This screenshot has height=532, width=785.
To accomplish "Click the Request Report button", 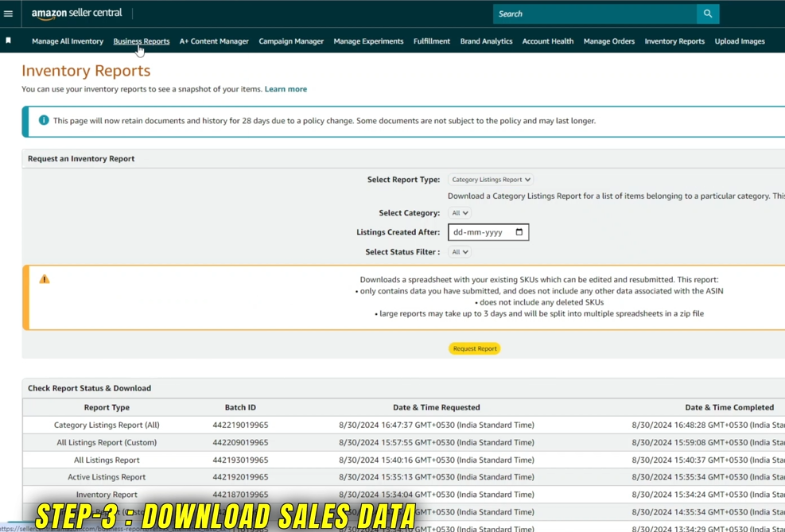I will pyautogui.click(x=474, y=348).
